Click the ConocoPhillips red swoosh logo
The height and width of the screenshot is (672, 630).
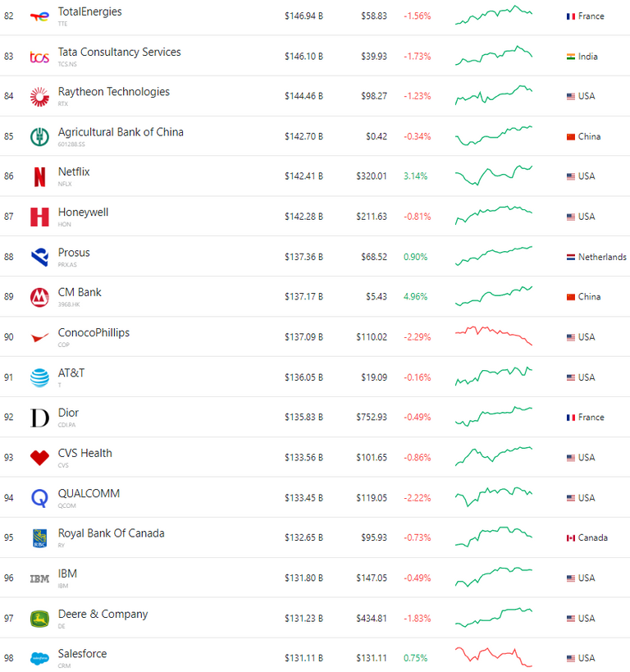(39, 338)
